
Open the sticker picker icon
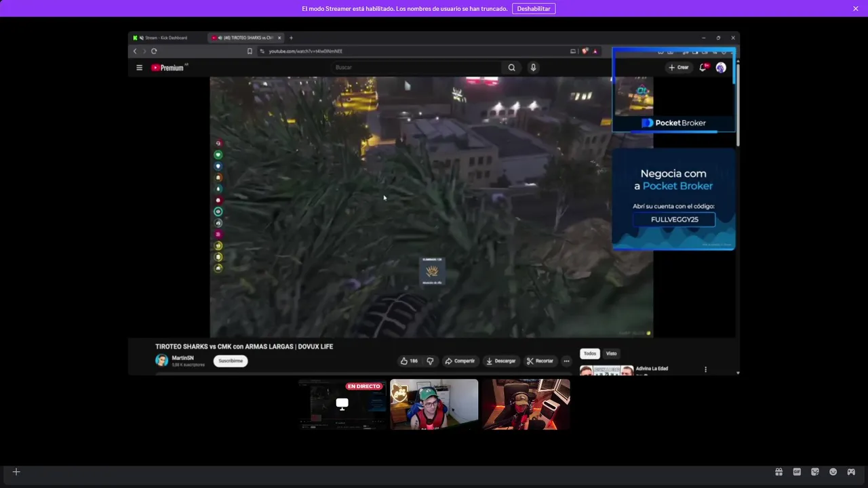[815, 472]
